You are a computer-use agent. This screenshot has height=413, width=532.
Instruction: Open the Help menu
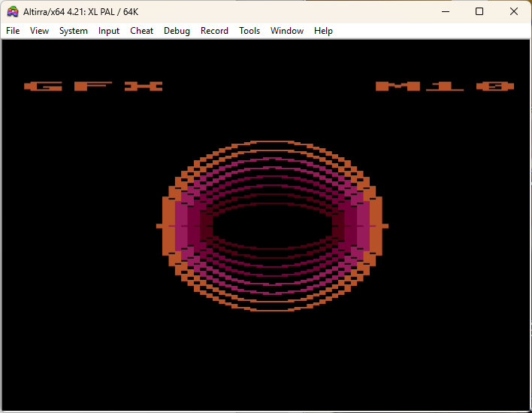coord(323,31)
